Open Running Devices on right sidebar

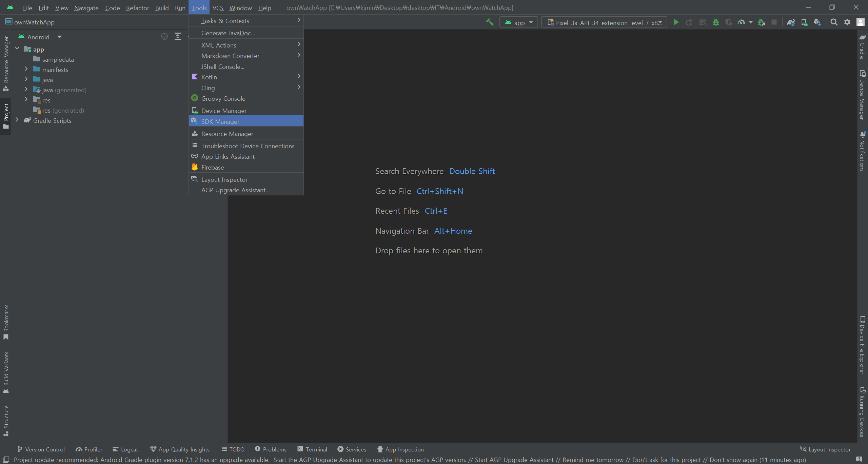pos(862,412)
